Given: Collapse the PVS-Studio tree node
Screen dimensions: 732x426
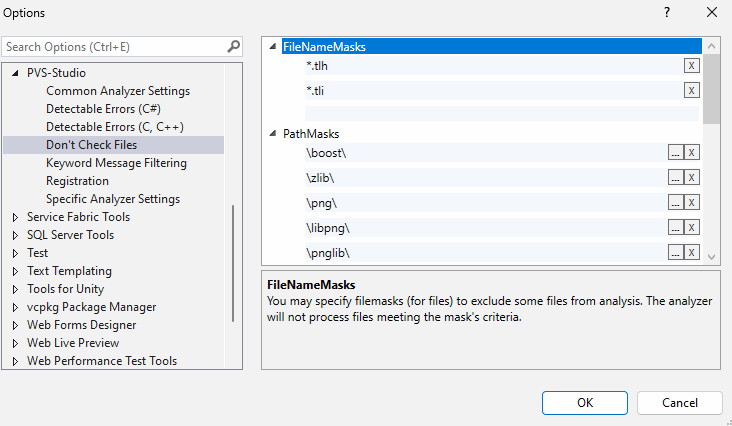Looking at the screenshot, I should (15, 73).
